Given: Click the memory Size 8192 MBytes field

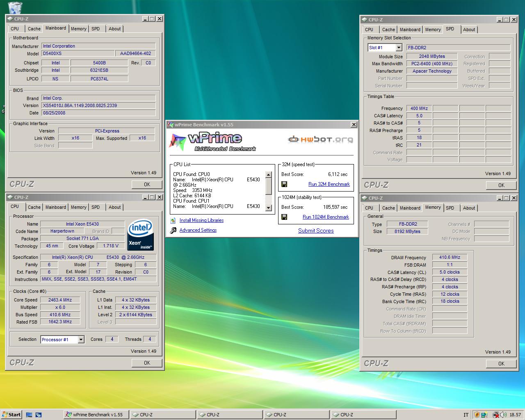Looking at the screenshot, I should point(408,231).
